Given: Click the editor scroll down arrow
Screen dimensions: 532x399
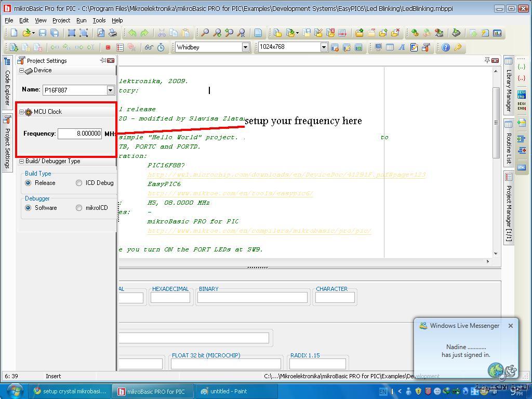Looking at the screenshot, I should click(x=496, y=254).
